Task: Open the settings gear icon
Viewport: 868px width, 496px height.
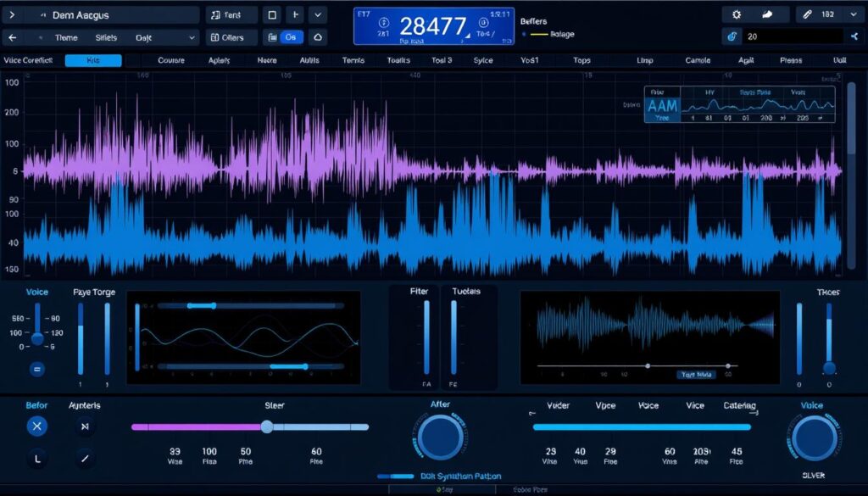Action: pyautogui.click(x=737, y=14)
